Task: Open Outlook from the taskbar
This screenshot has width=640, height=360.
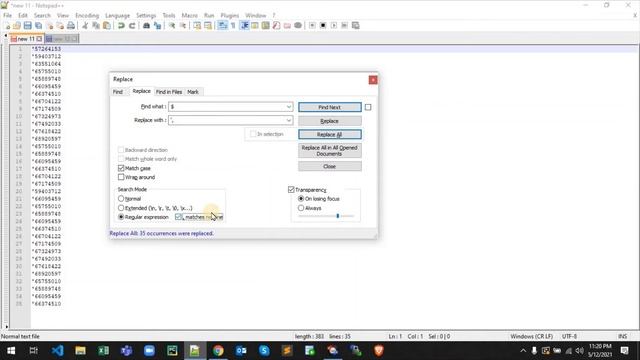Action: pos(241,351)
